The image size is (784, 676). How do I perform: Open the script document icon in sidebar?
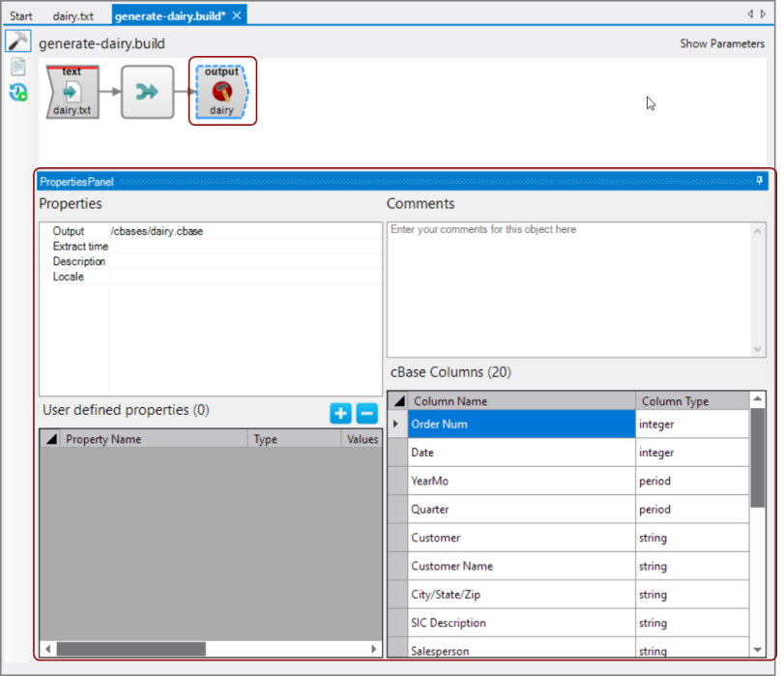tap(17, 67)
